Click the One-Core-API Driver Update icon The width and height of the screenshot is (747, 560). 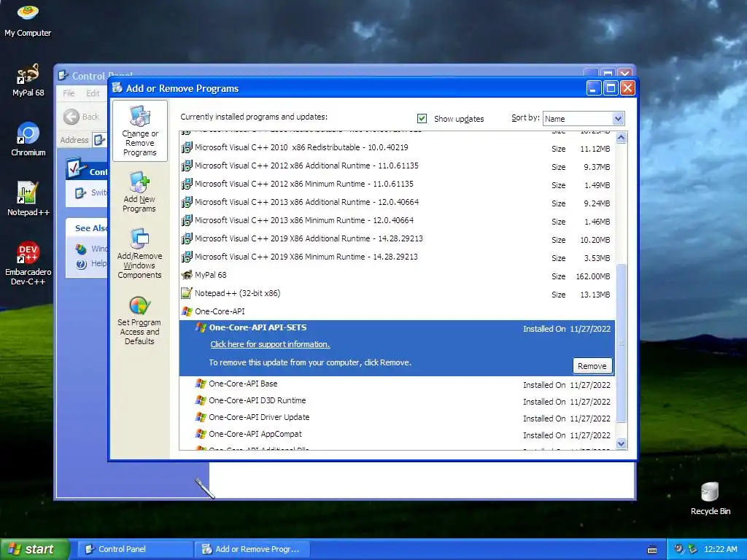point(201,417)
